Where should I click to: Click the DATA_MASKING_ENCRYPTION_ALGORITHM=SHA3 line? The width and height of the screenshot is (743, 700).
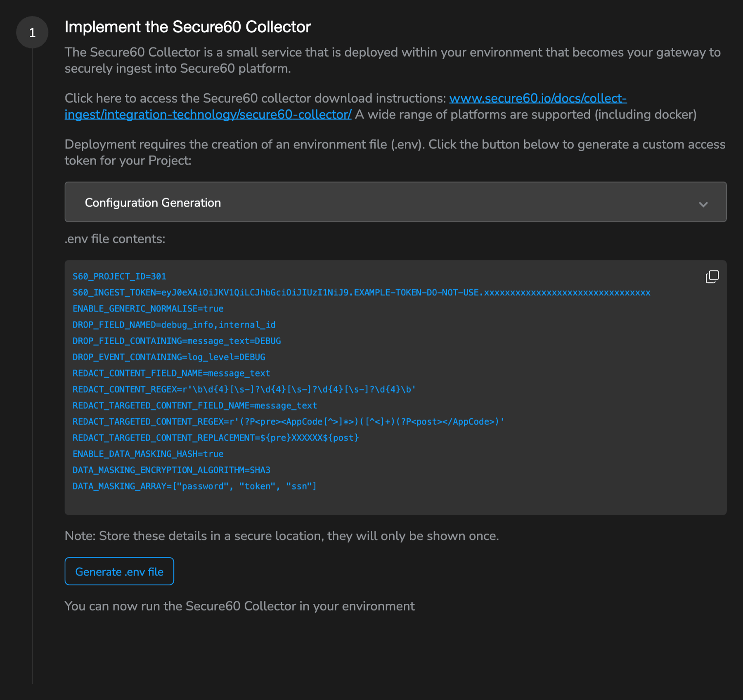coord(172,470)
